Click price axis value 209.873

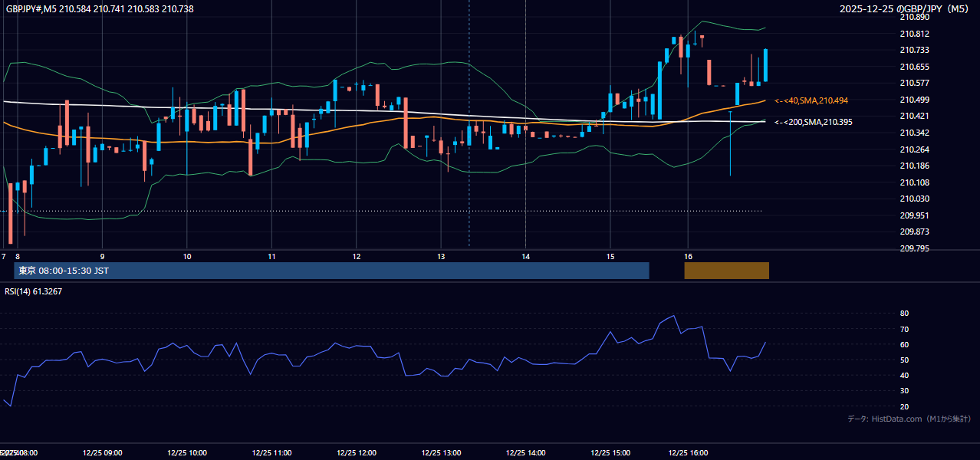click(x=913, y=232)
